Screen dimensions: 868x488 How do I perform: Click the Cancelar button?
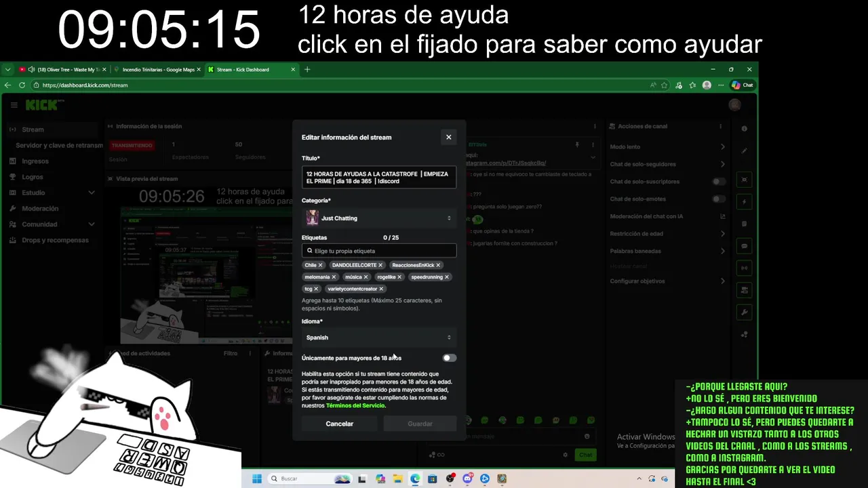340,424
